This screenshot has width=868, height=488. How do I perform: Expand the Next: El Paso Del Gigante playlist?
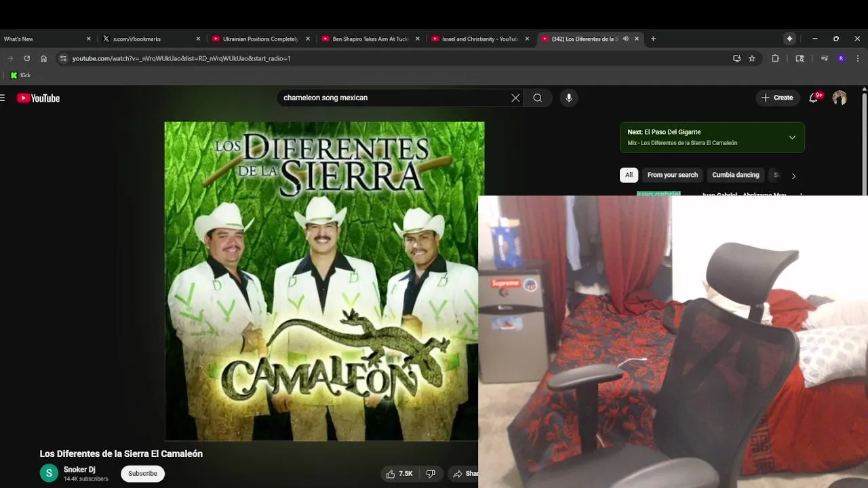[x=792, y=138]
